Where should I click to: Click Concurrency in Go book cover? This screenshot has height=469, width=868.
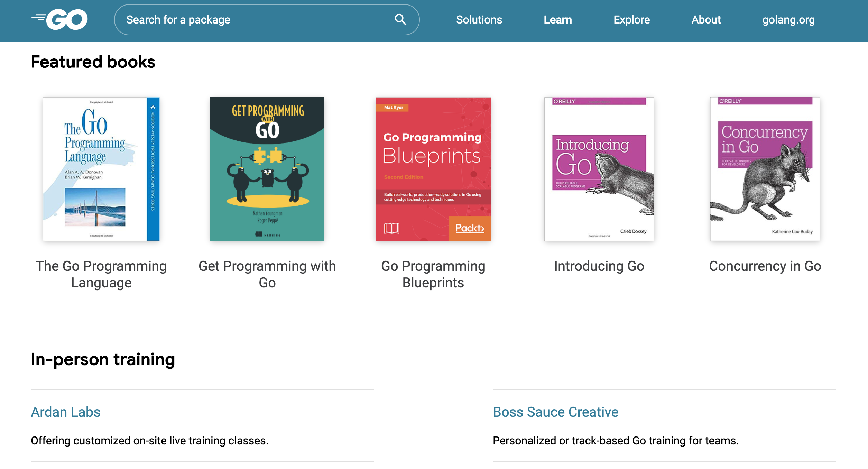click(765, 169)
